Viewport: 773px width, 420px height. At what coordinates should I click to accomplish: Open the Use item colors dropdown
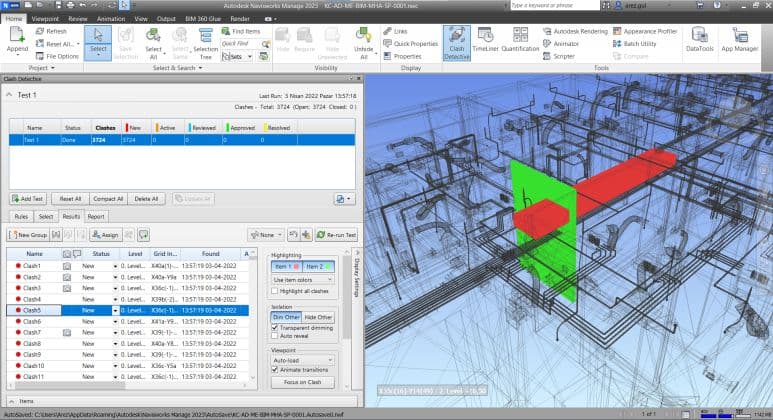click(303, 280)
